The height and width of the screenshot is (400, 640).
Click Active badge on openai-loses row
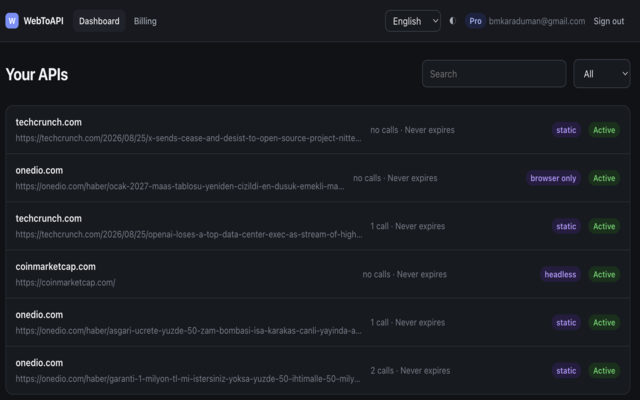(604, 226)
